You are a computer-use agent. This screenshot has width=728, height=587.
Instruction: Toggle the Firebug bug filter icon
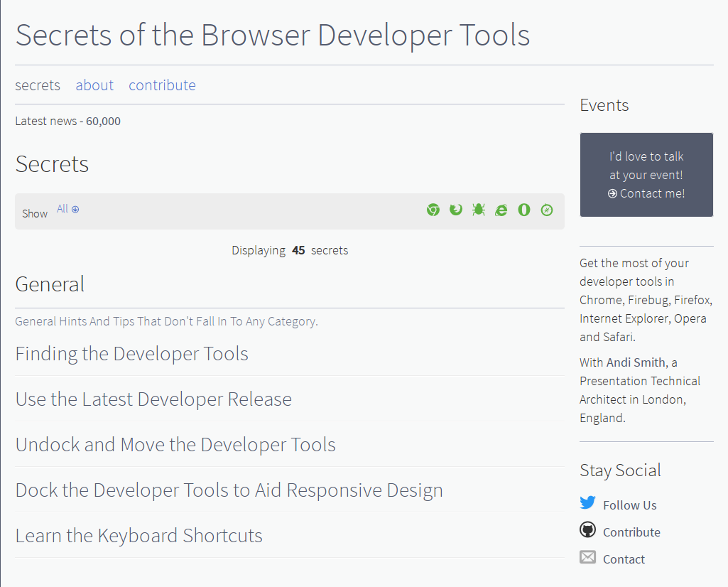pos(478,210)
